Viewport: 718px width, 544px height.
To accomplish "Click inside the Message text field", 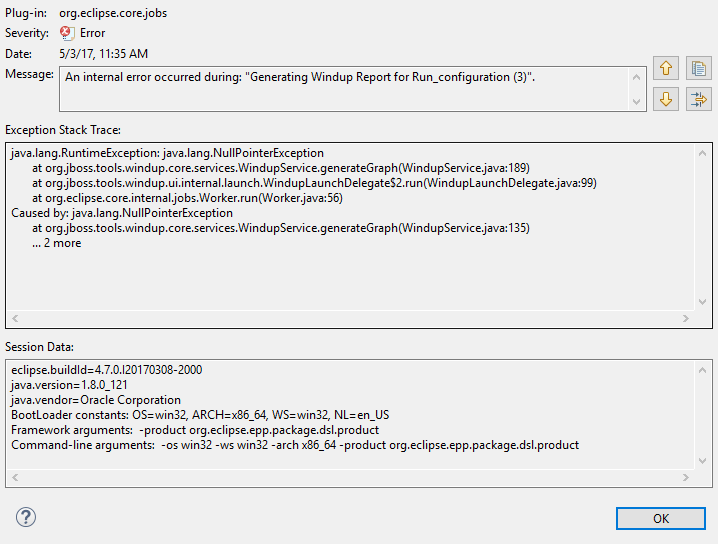I will (340, 88).
